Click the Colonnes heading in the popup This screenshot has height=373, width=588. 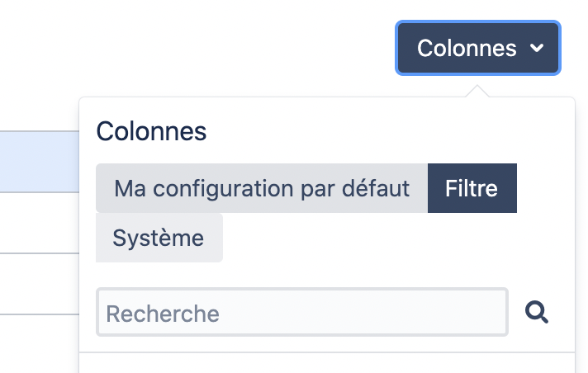(151, 131)
